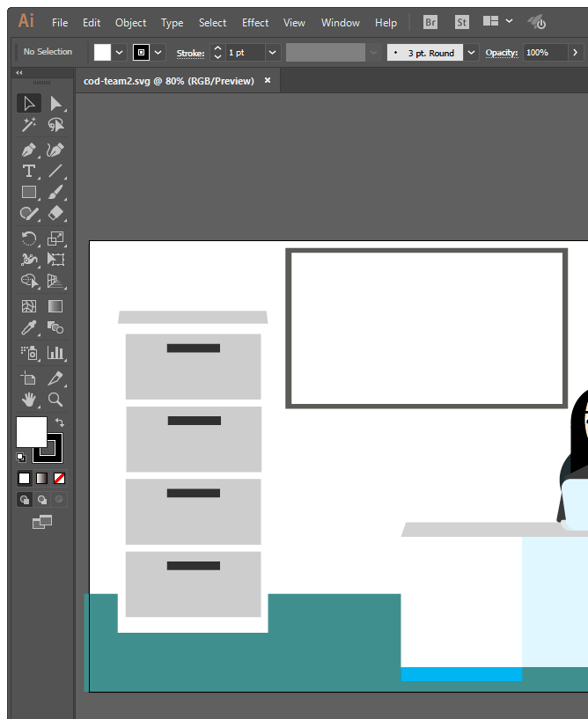Viewport: 588px width, 719px height.
Task: Open the stroke weight dropdown
Action: 272,53
